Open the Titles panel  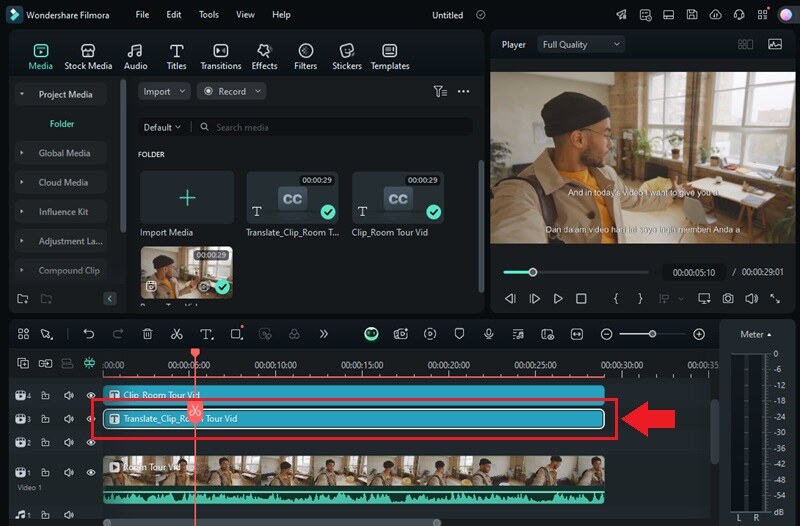176,57
